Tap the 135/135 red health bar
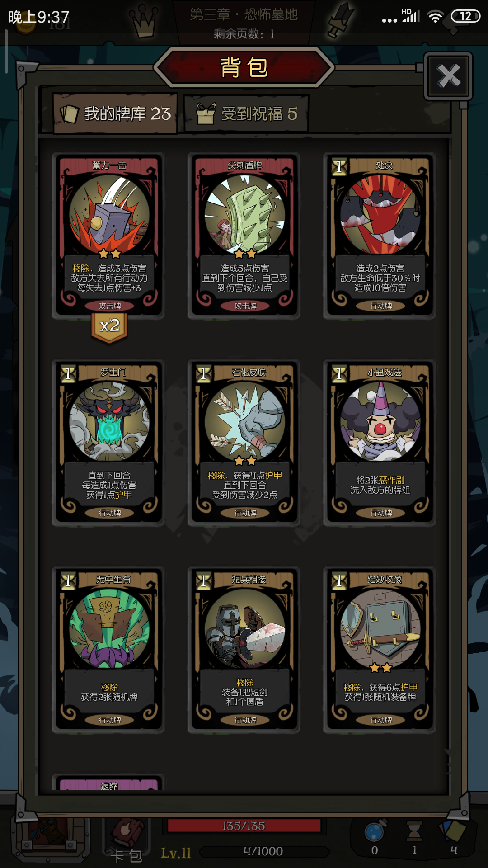 pos(244,826)
